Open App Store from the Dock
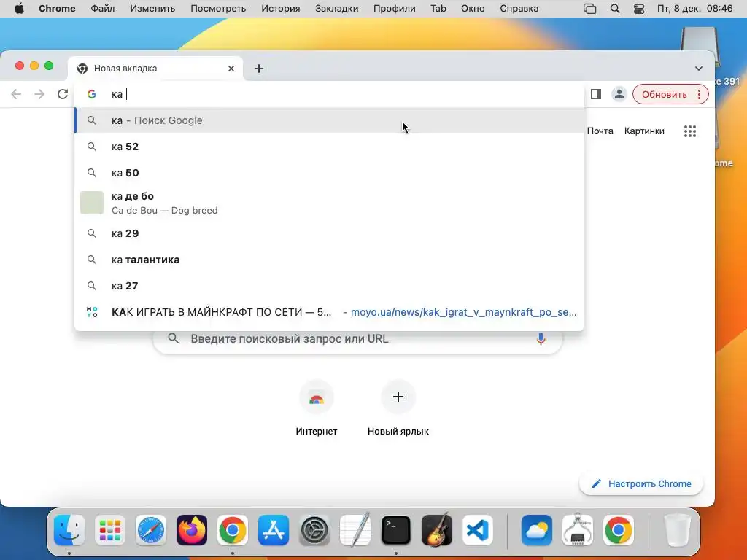Viewport: 747px width, 560px height. pos(274,530)
